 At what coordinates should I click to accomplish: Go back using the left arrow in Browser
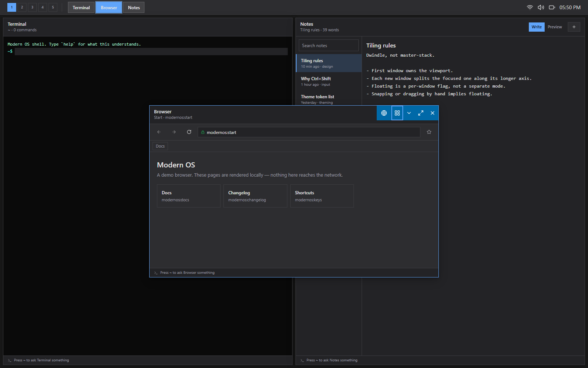pyautogui.click(x=159, y=132)
